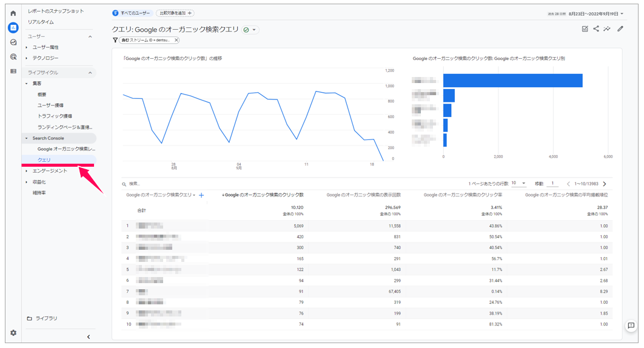Screen dimensions: 644x348
Task: Remove the ストリーム ID filter chip
Action: [x=176, y=40]
